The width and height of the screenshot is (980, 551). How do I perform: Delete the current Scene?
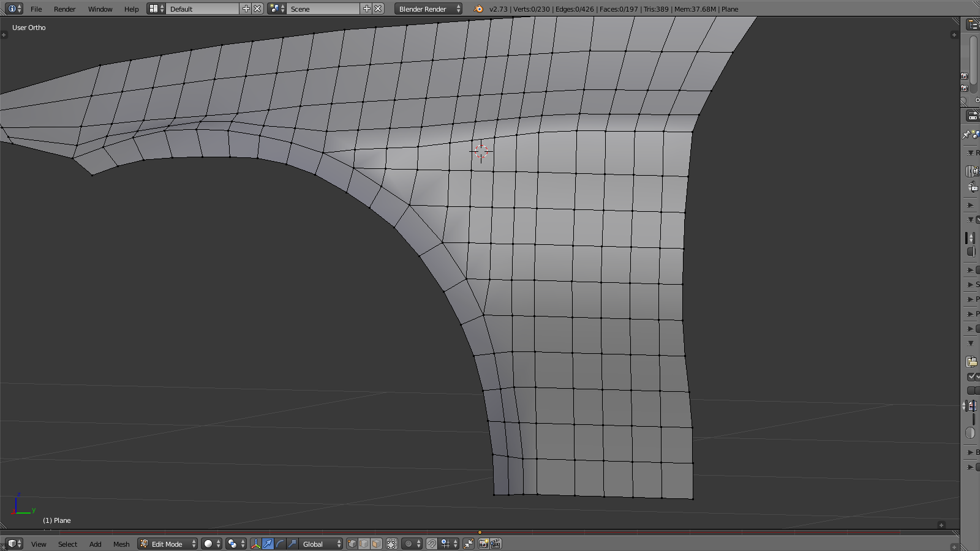click(379, 9)
